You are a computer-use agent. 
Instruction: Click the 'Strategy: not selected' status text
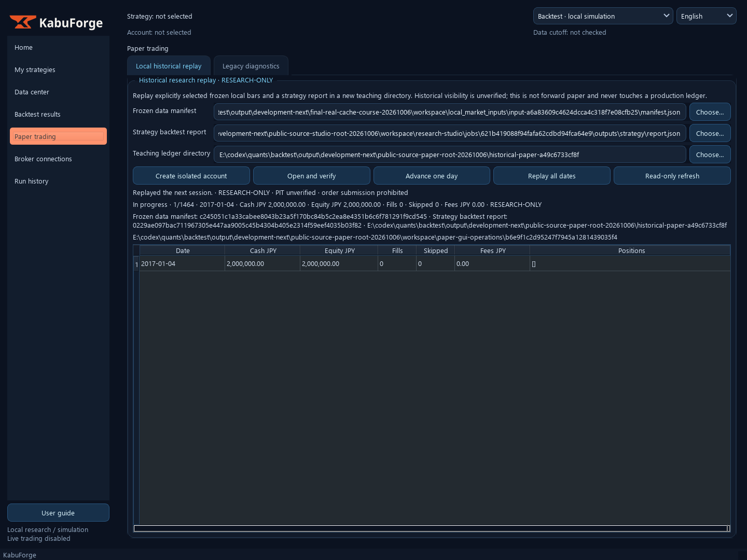(160, 16)
